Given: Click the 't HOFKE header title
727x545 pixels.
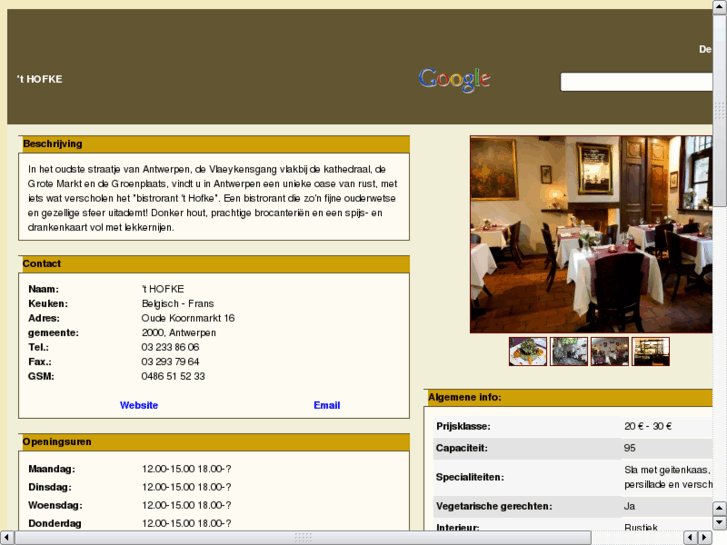Looking at the screenshot, I should pyautogui.click(x=40, y=79).
